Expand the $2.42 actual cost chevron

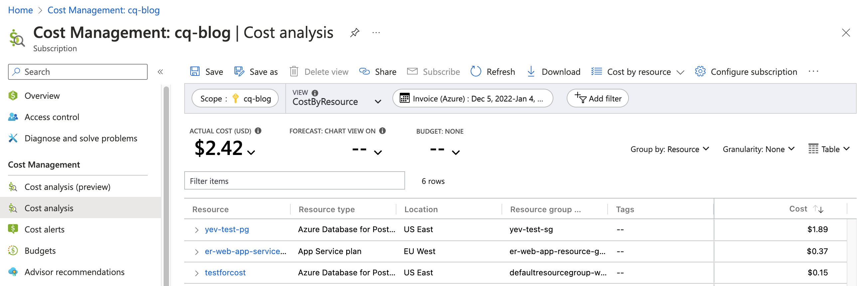pyautogui.click(x=251, y=152)
